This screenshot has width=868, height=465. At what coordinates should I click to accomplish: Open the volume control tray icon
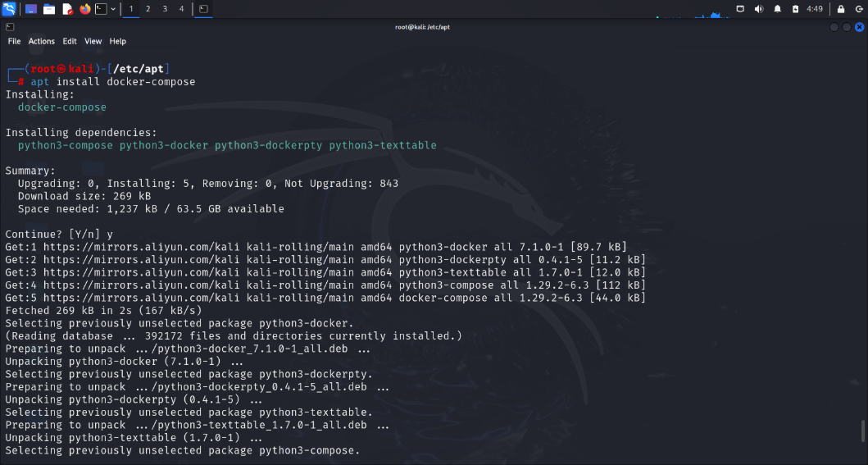click(x=759, y=9)
